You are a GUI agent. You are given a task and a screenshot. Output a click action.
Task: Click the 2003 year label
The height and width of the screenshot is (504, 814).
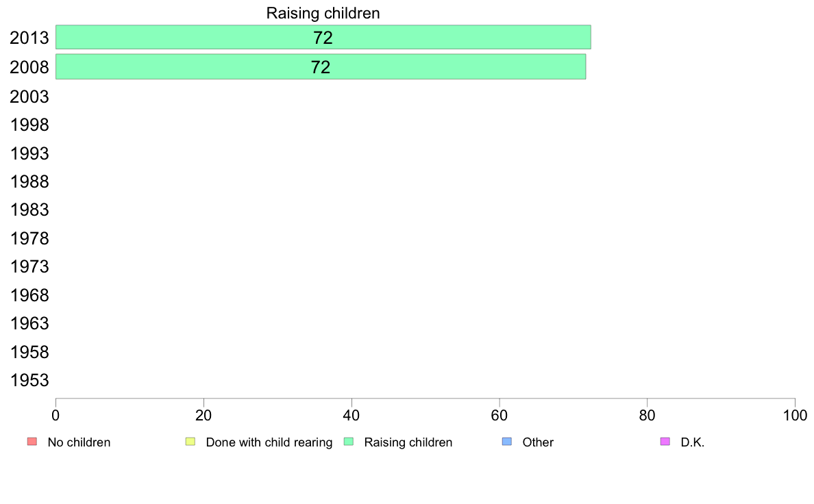pos(29,97)
